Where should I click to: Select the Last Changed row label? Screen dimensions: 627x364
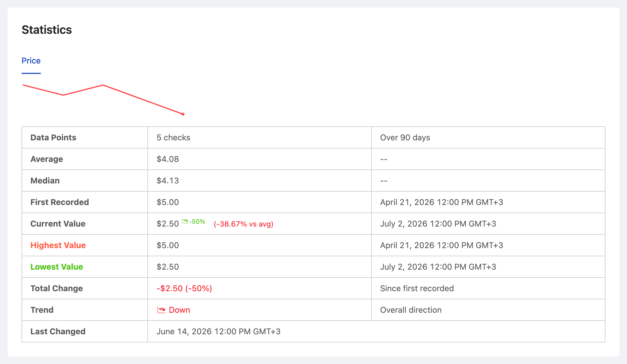point(58,331)
